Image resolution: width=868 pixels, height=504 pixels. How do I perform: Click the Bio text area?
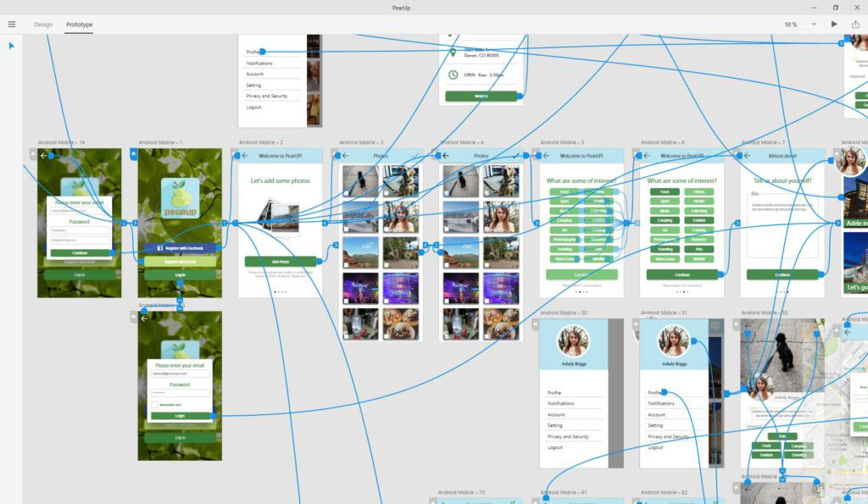point(782,224)
